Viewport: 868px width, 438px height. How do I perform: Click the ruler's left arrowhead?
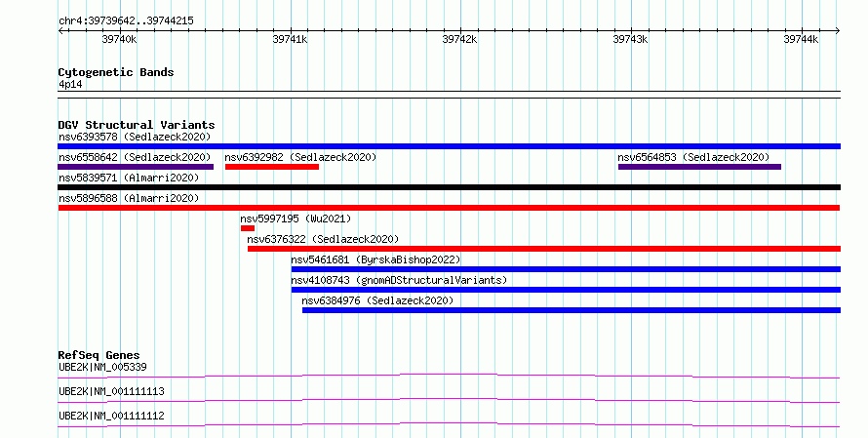[x=60, y=31]
